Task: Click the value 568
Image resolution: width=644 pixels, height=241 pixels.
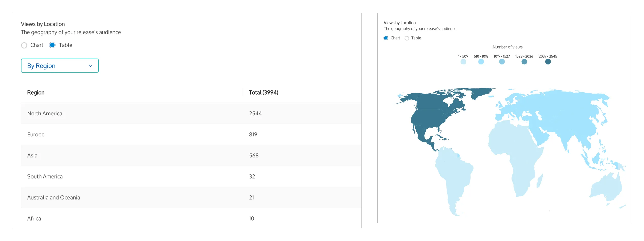Action: [254, 155]
